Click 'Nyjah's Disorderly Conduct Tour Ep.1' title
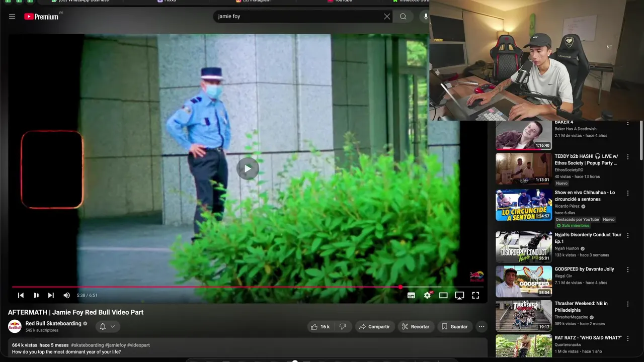Viewport: 644px width, 362px height. 588,238
